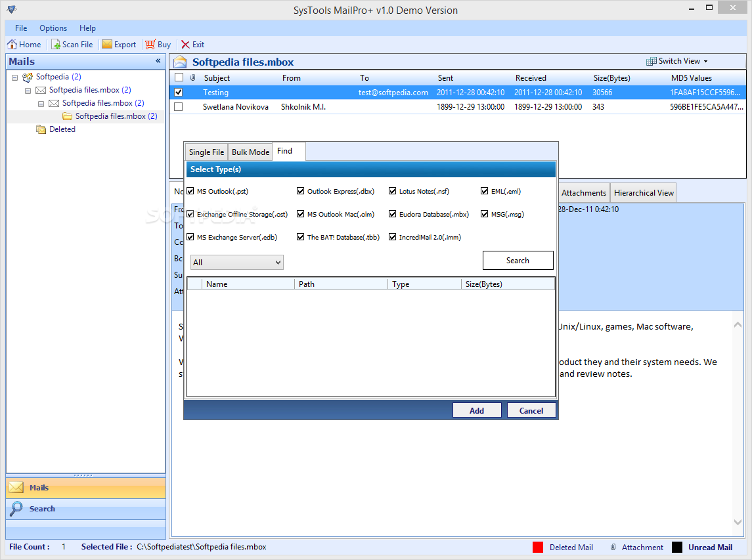Uncheck MSG(.msg) type
The width and height of the screenshot is (752, 560).
click(485, 214)
